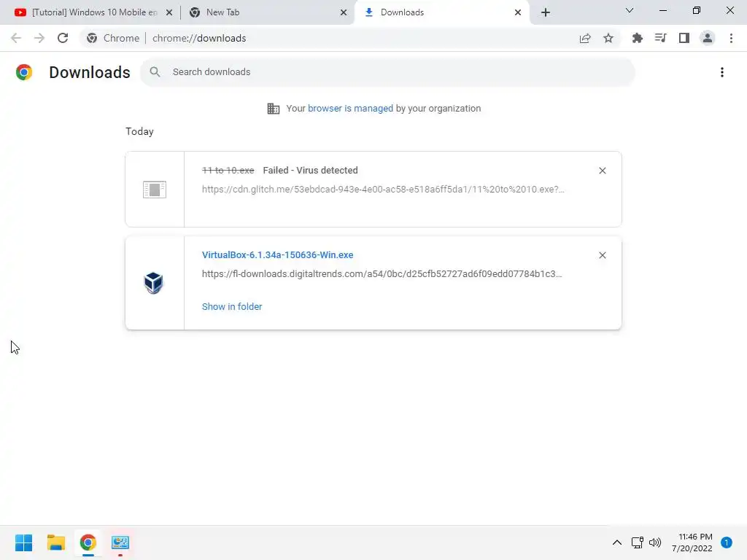Toggle the Chrome side panel icon
This screenshot has height=560, width=747.
tap(684, 38)
